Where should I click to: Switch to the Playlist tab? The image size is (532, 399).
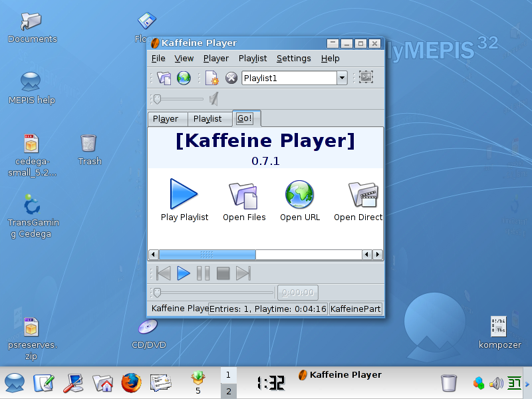(x=207, y=119)
